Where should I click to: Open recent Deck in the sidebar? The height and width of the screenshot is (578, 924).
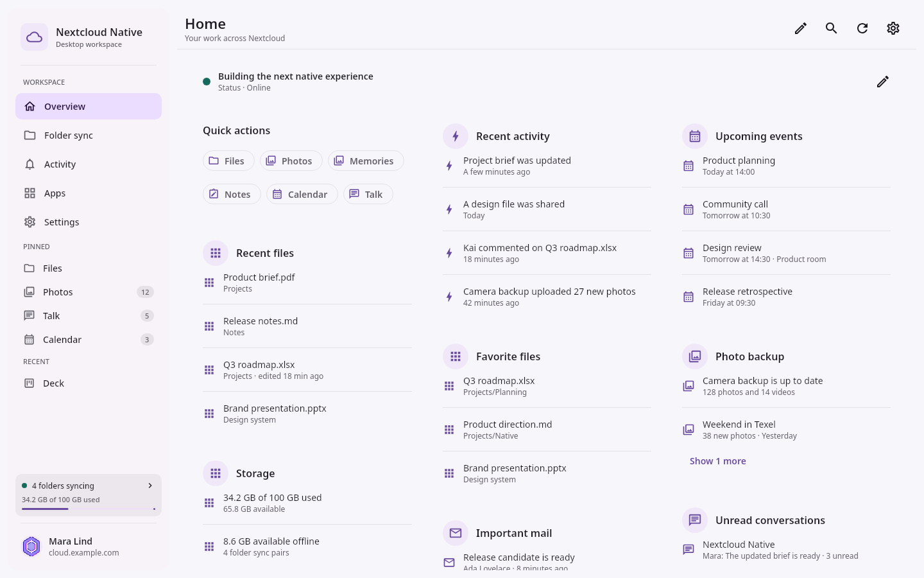[89, 383]
